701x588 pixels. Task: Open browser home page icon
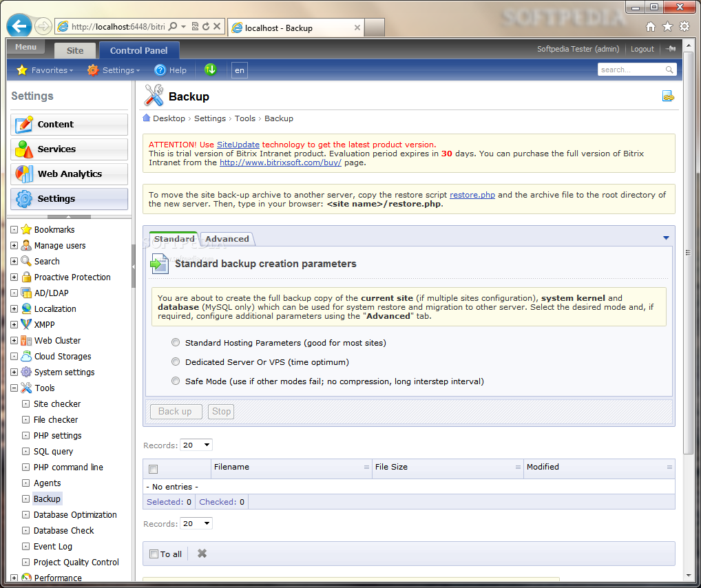(651, 27)
